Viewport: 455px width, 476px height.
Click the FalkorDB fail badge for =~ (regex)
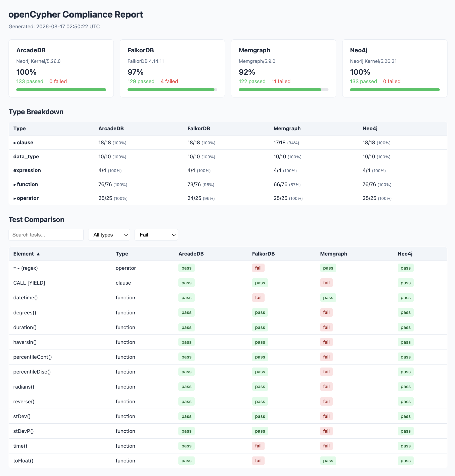pyautogui.click(x=258, y=268)
